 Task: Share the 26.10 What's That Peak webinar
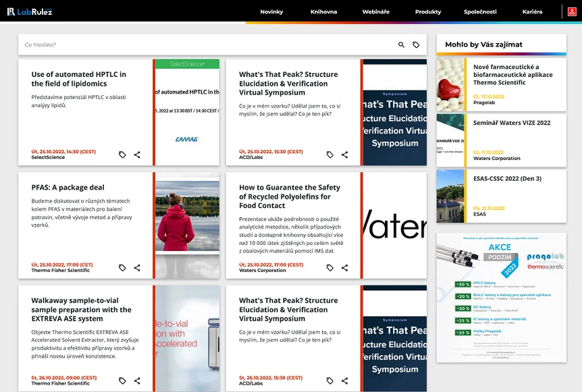click(344, 381)
